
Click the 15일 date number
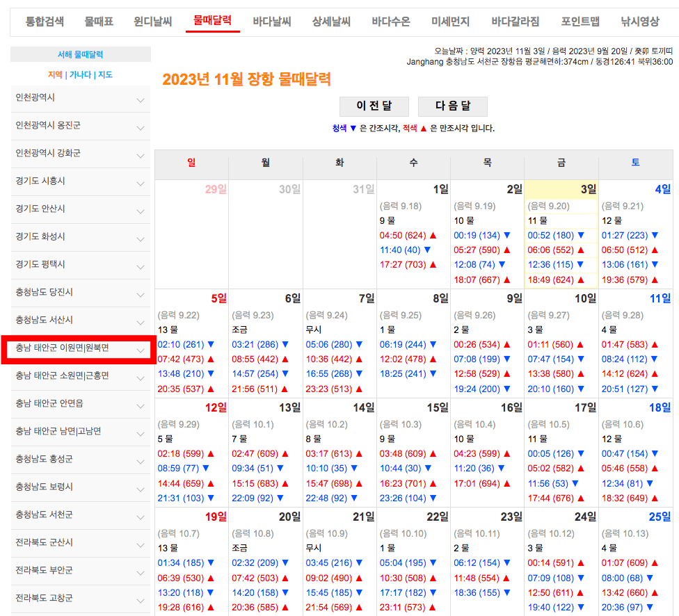pyautogui.click(x=438, y=407)
